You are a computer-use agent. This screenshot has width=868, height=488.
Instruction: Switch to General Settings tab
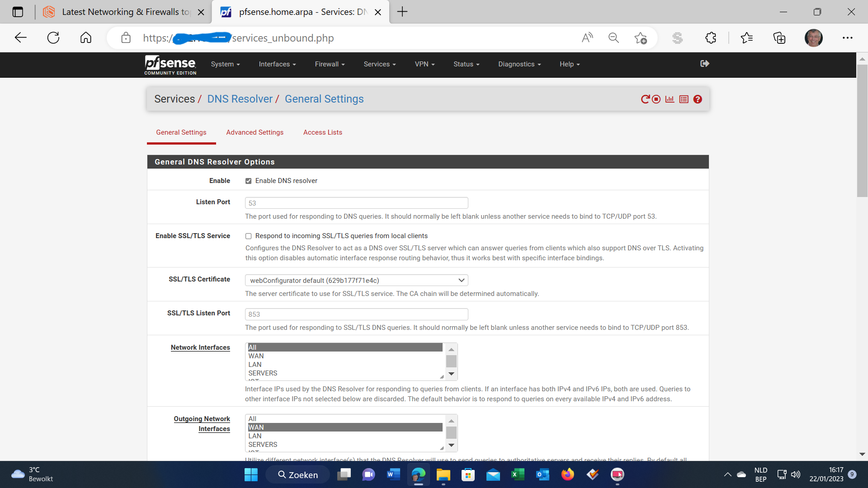[181, 132]
